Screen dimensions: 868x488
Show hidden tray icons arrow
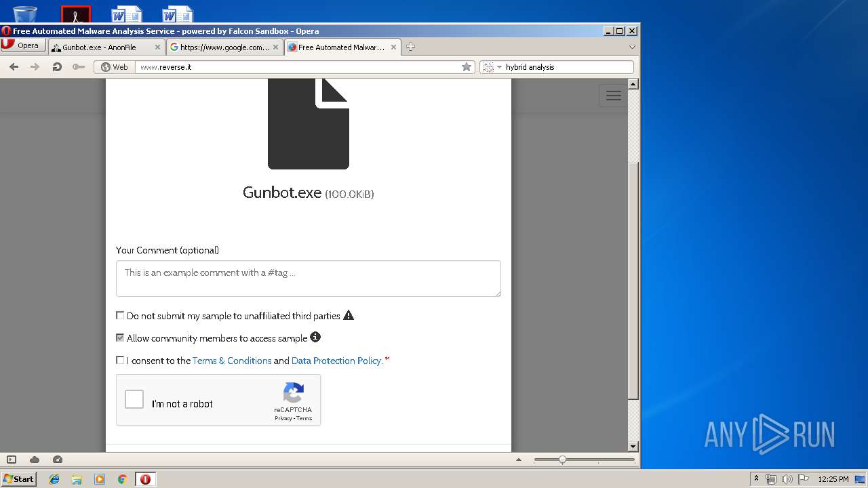pyautogui.click(x=757, y=479)
